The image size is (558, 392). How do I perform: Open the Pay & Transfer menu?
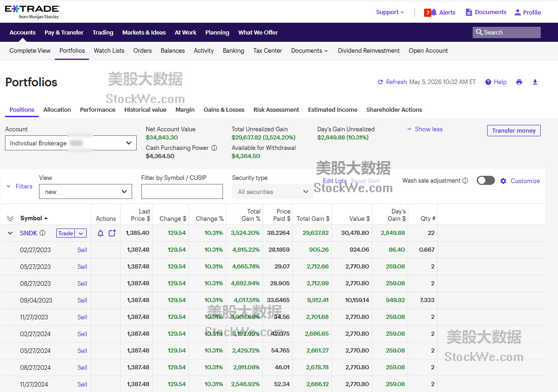coord(64,33)
